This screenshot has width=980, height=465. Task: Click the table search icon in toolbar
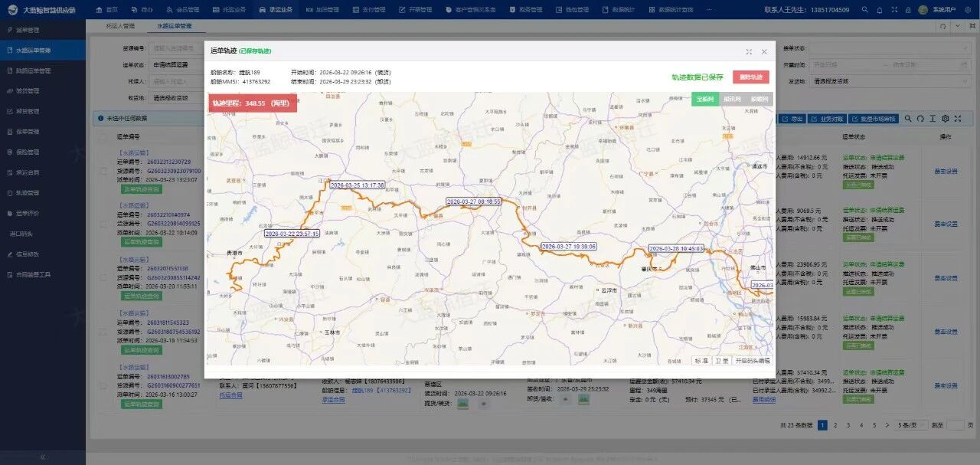click(x=908, y=119)
